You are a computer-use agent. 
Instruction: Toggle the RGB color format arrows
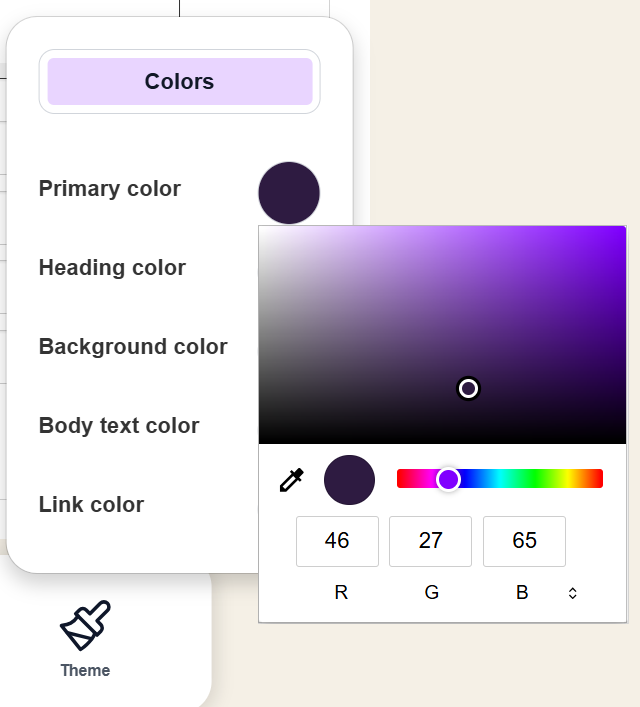click(x=572, y=593)
